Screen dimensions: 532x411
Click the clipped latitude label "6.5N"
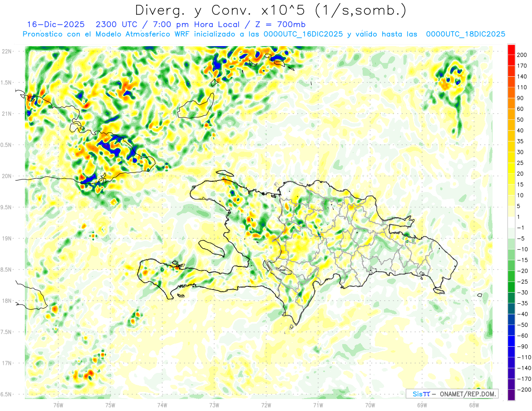tap(6, 394)
